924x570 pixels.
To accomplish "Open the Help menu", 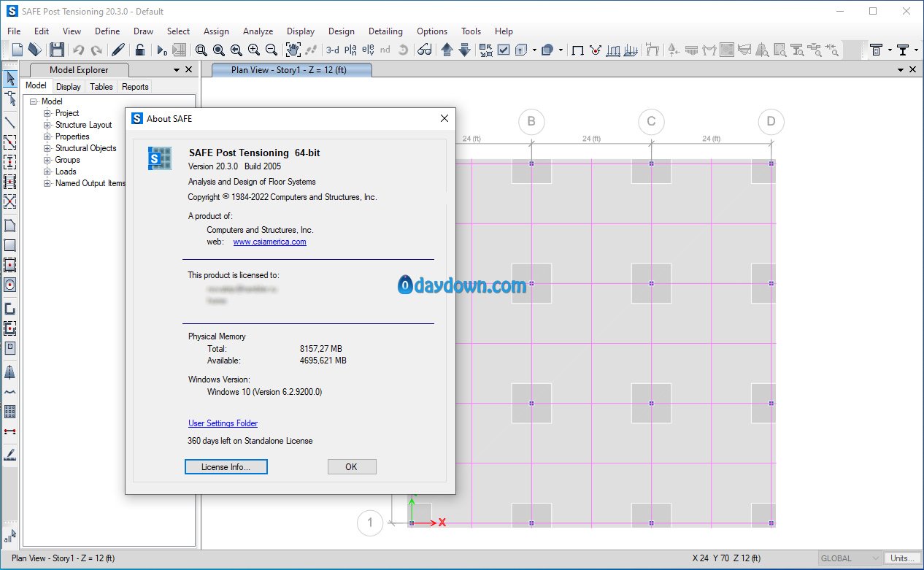I will point(504,31).
